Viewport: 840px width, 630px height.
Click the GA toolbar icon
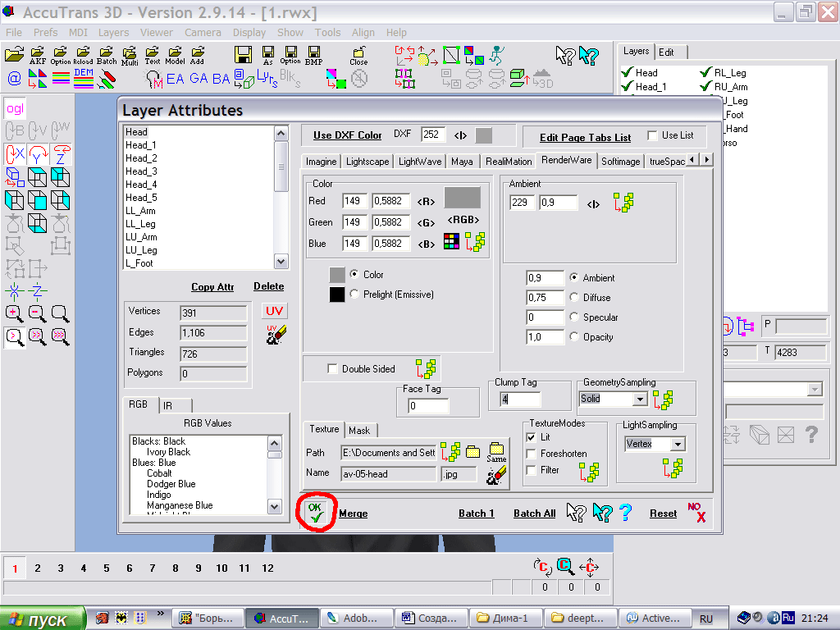[199, 79]
